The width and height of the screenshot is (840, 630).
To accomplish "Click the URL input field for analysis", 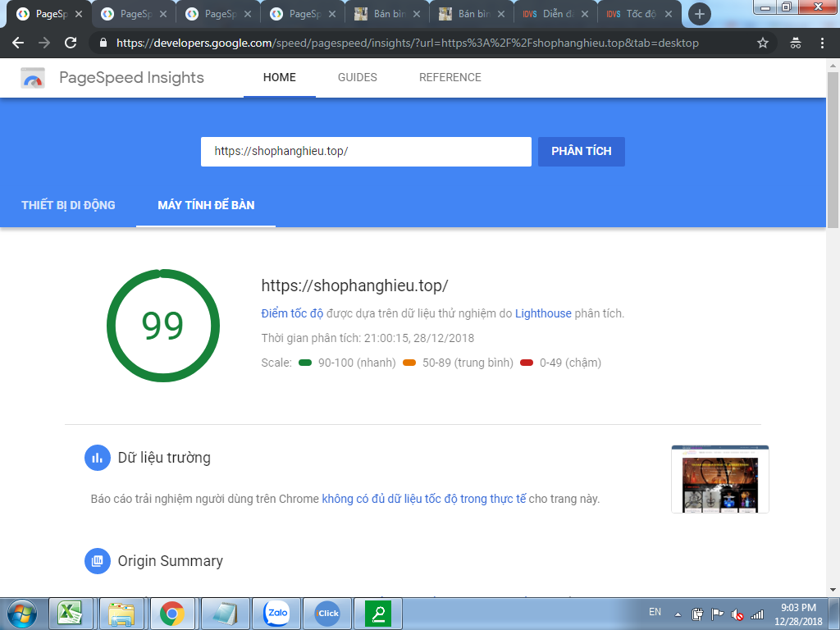I will point(366,152).
